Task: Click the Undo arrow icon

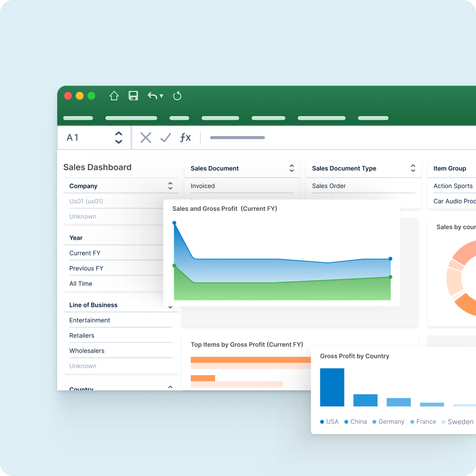Action: pyautogui.click(x=152, y=96)
